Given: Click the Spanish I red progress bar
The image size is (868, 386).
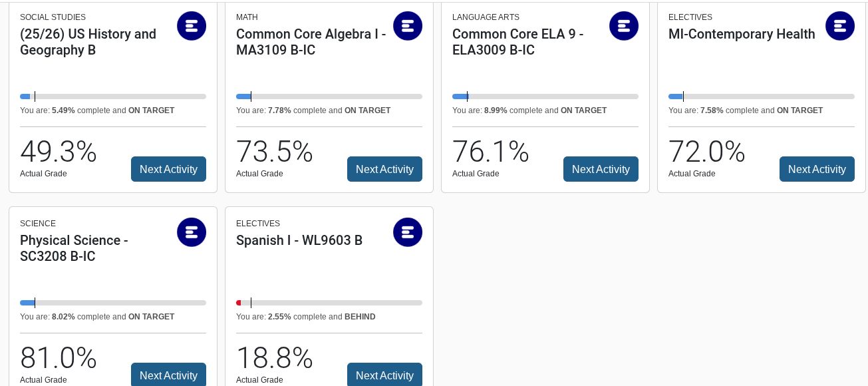Looking at the screenshot, I should [329, 303].
